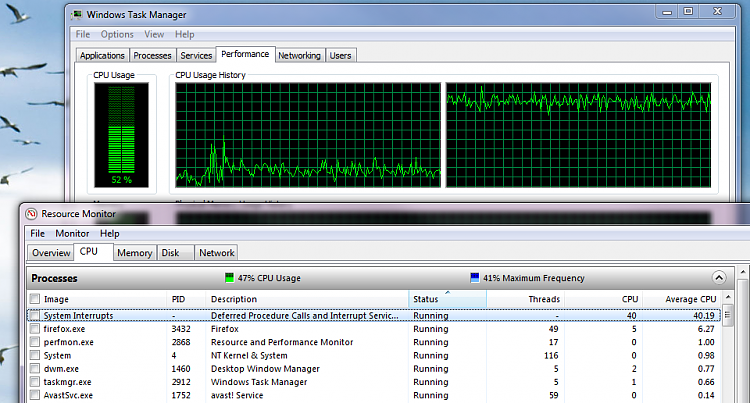Collapse the Processes section with chevron button
The image size is (750, 403).
pyautogui.click(x=718, y=278)
